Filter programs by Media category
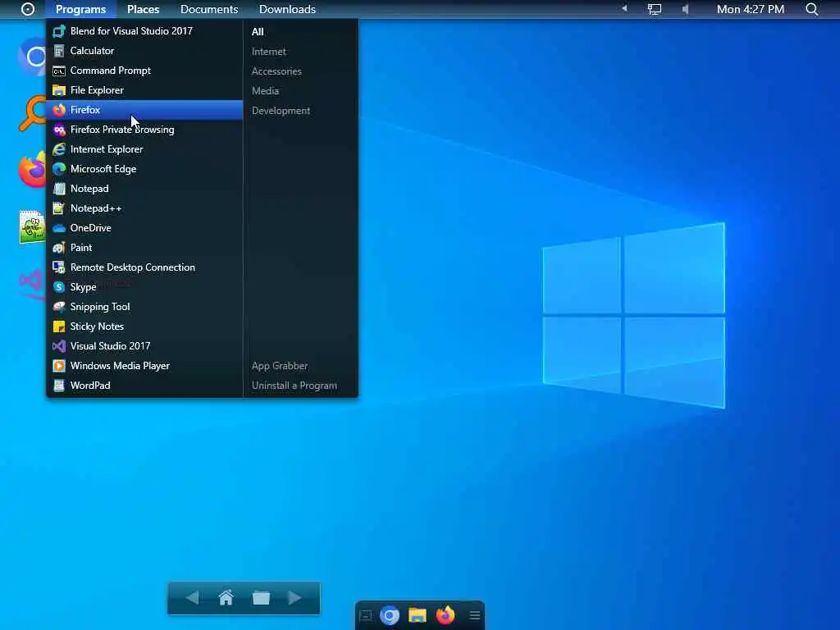The width and height of the screenshot is (840, 630). [x=265, y=91]
